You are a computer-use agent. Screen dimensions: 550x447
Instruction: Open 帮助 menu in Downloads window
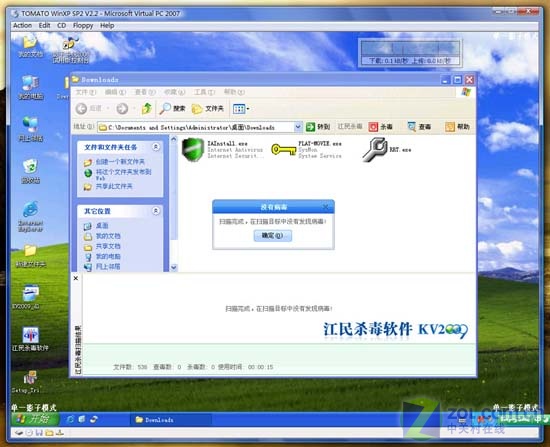coord(234,92)
